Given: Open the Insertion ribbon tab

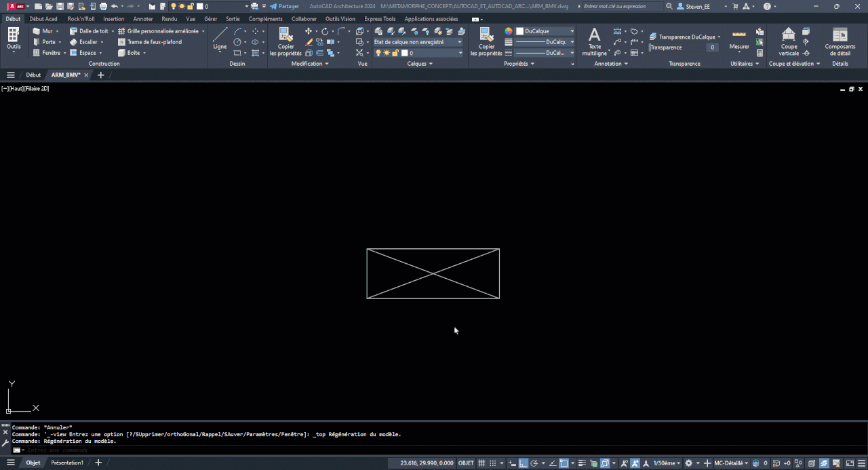Looking at the screenshot, I should coord(114,19).
